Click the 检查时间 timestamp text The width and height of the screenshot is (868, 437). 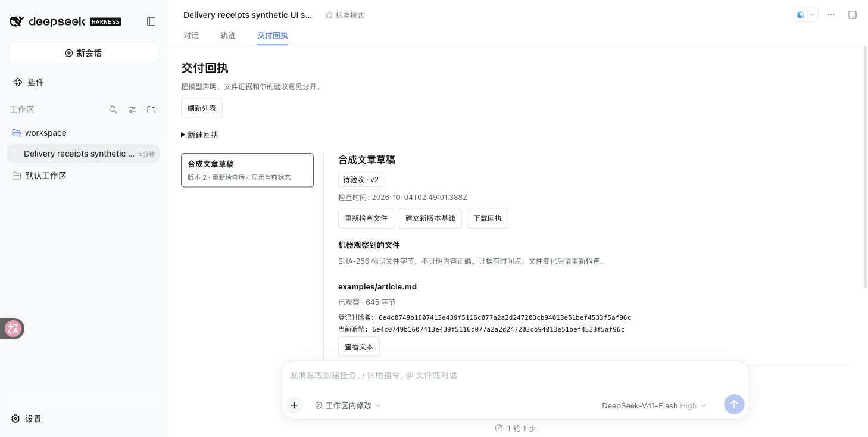click(x=402, y=197)
